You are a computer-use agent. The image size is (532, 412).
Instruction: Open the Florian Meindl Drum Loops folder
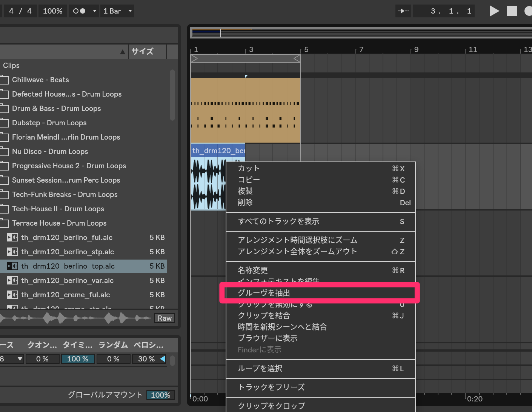tap(83, 137)
